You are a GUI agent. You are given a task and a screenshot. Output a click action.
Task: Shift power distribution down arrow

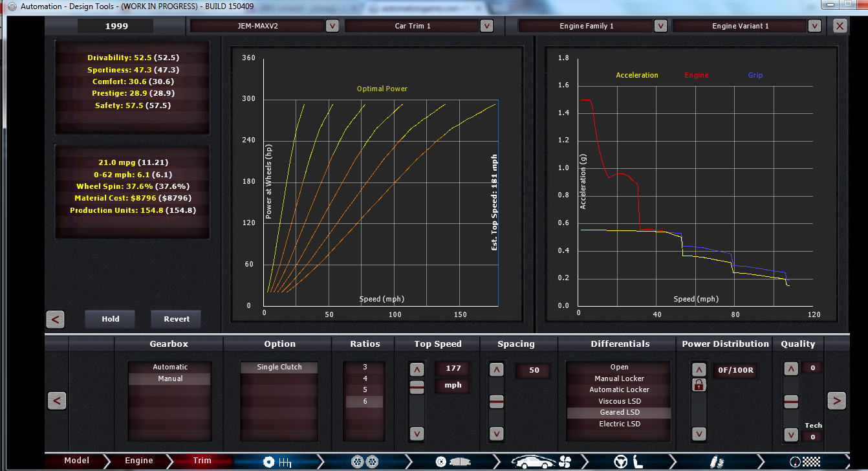tap(699, 433)
